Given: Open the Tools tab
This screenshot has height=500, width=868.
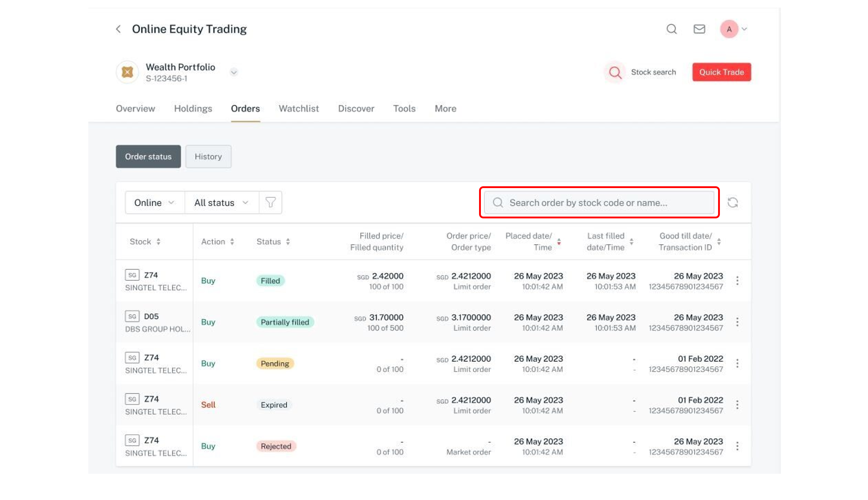Looking at the screenshot, I should 404,108.
